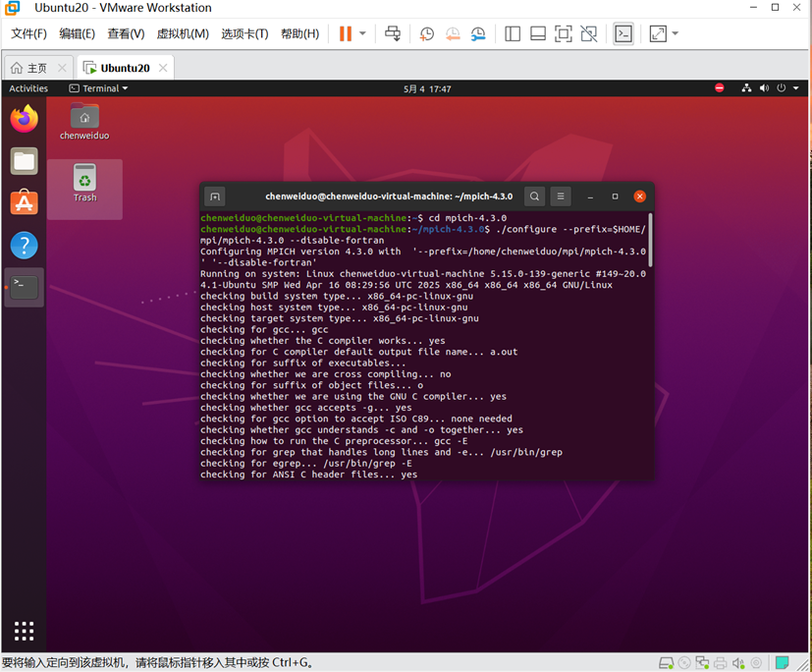Click the printer status icon in VMware status bar
812x672 pixels.
[x=721, y=663]
